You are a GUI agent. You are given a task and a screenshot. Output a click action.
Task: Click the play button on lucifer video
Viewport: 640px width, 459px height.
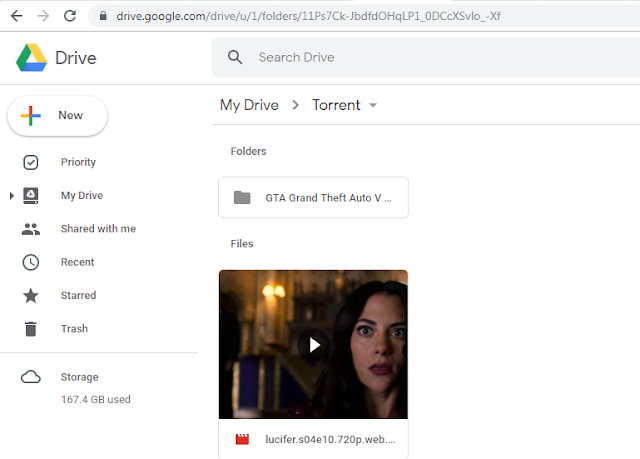pyautogui.click(x=314, y=345)
